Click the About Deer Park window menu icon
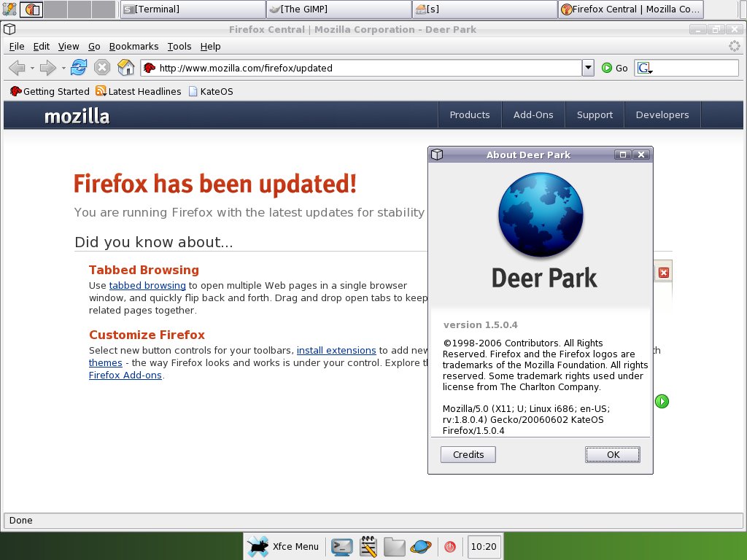The height and width of the screenshot is (560, 747). pos(437,155)
